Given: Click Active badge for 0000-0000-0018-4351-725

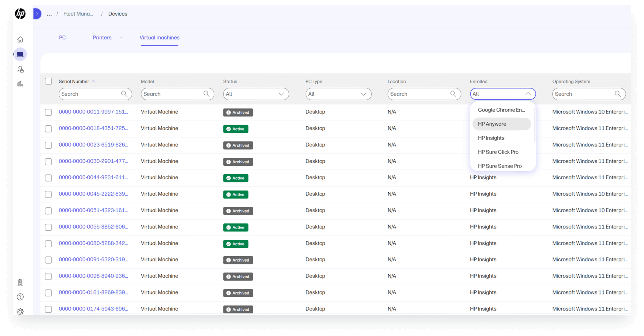Looking at the screenshot, I should tap(236, 129).
